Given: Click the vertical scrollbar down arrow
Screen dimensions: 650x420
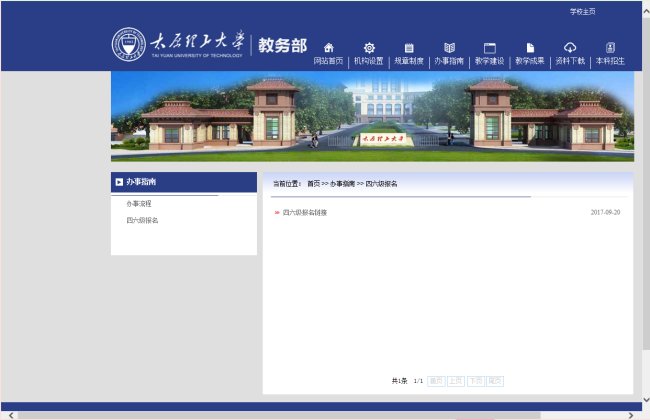Looking at the screenshot, I should tap(646, 400).
